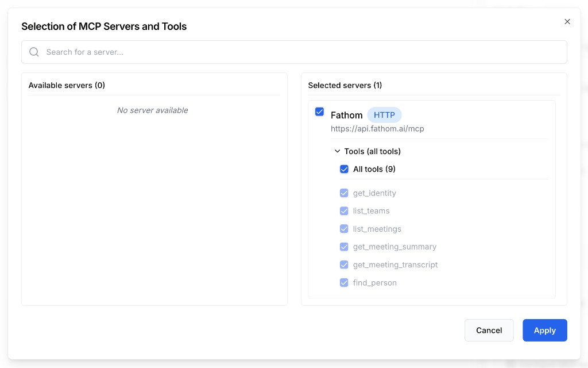
Task: Click the "Selected servers (1)" heading
Action: (345, 85)
